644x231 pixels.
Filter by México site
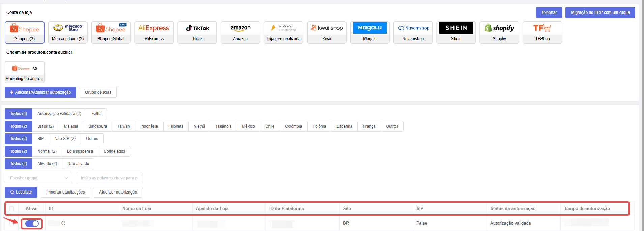coord(248,126)
